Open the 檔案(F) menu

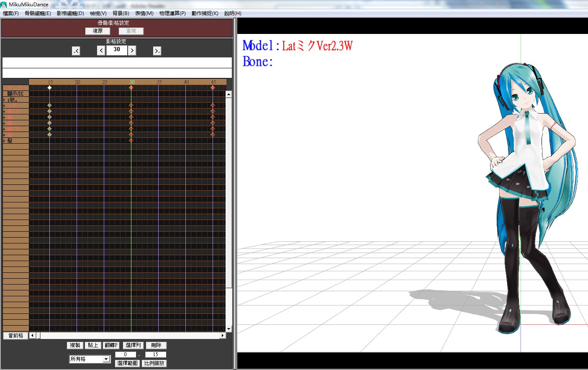11,13
